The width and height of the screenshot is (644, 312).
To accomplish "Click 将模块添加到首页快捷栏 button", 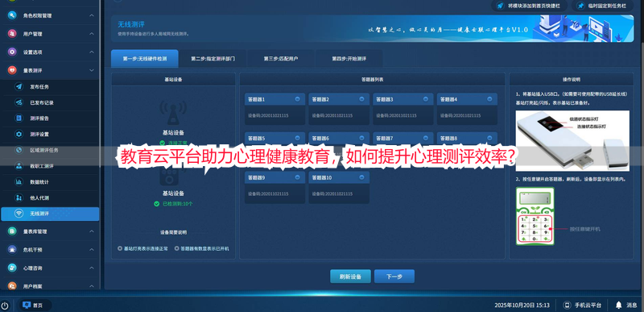I will point(530,6).
